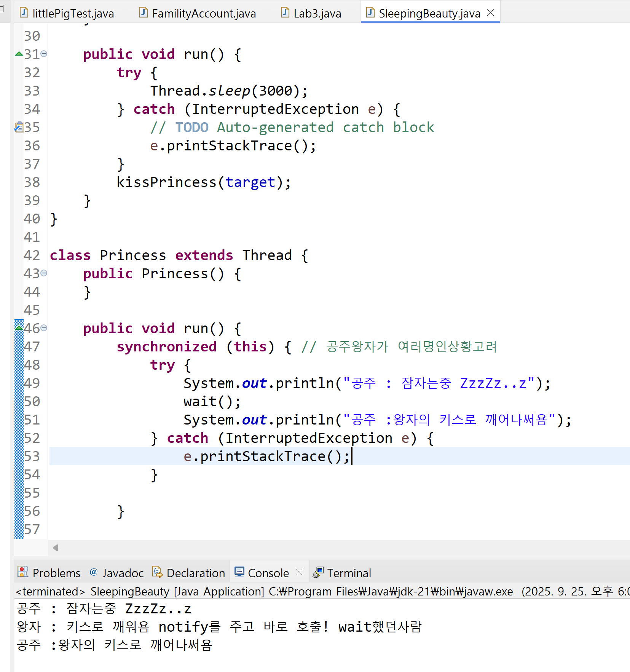The width and height of the screenshot is (630, 672).
Task: Close the SleepingBeauty.java editor tab
Action: pos(491,13)
